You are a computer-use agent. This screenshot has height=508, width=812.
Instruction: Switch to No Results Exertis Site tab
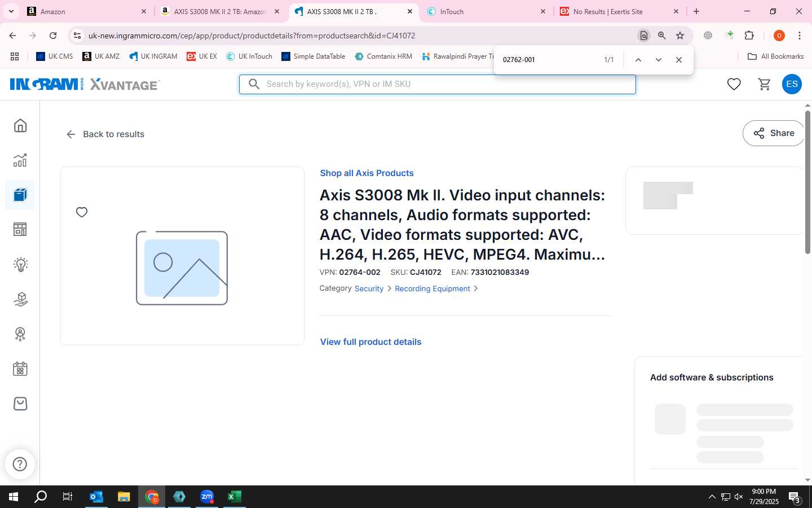[x=619, y=11]
